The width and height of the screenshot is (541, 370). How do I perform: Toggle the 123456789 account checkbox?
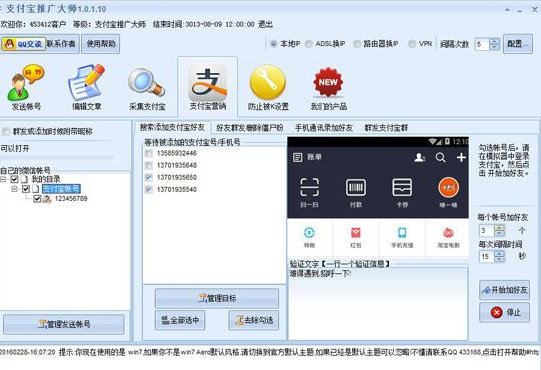[x=37, y=199]
